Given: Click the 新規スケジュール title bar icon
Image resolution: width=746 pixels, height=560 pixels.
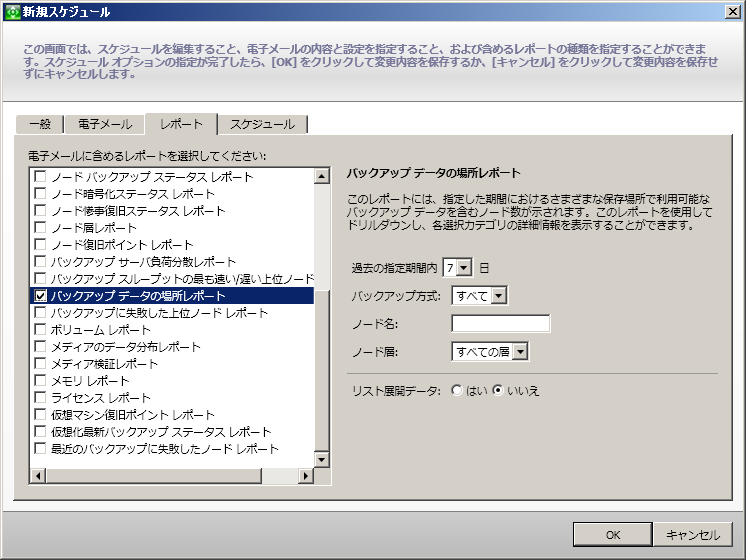Looking at the screenshot, I should (12, 12).
